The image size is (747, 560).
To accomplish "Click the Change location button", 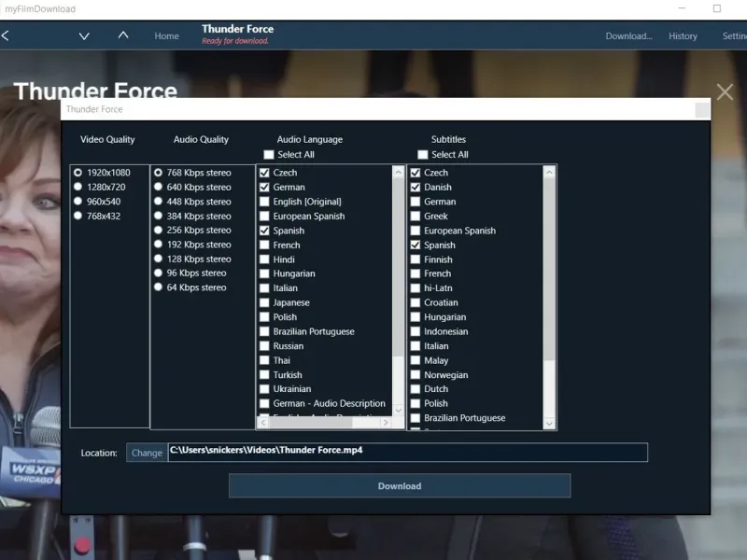I will pyautogui.click(x=147, y=453).
